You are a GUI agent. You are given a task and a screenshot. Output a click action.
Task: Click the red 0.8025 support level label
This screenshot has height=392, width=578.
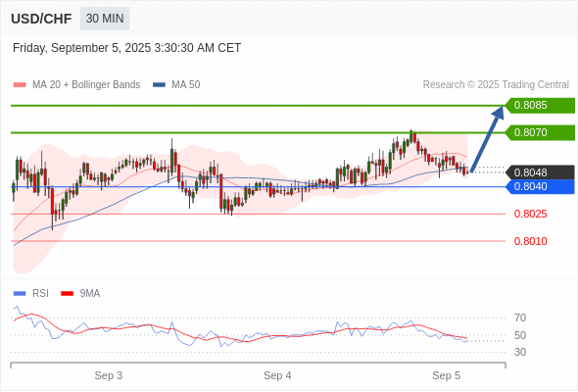(x=530, y=214)
